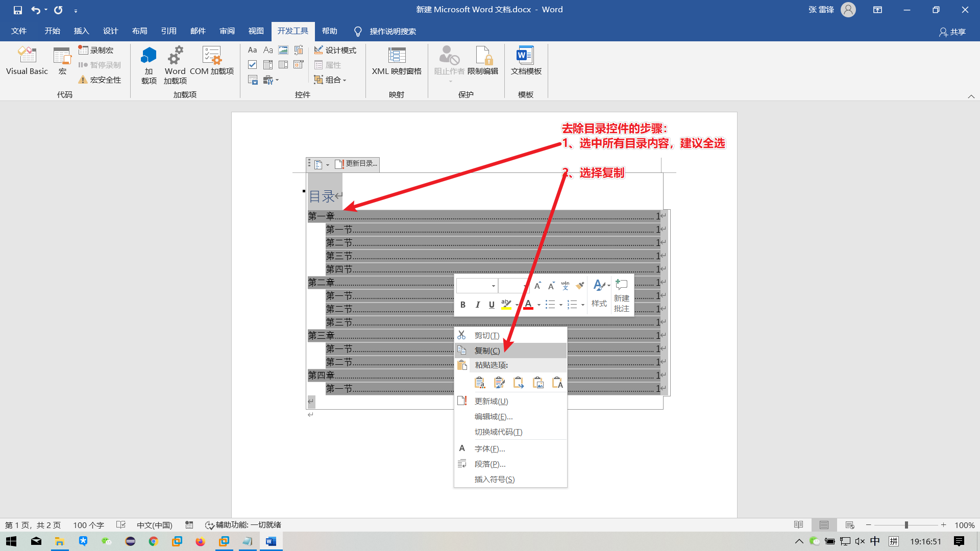
Task: Switch to Read Mode view in status bar
Action: [x=799, y=525]
